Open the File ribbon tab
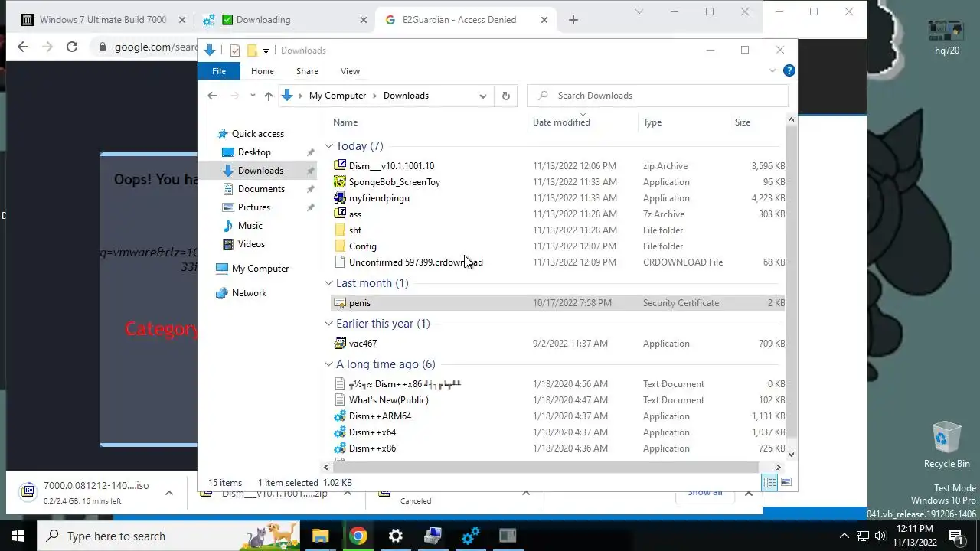980x551 pixels. [x=219, y=71]
